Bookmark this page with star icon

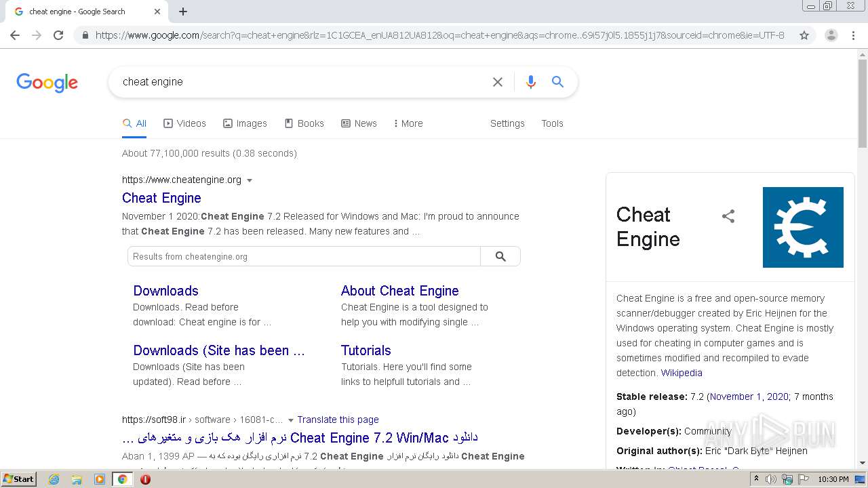804,35
